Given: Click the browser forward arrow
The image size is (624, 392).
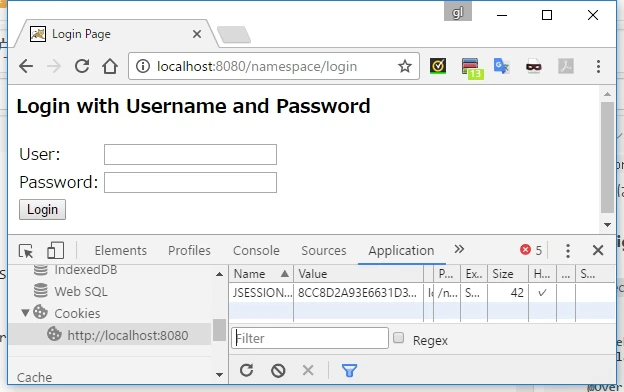Looking at the screenshot, I should coord(54,66).
